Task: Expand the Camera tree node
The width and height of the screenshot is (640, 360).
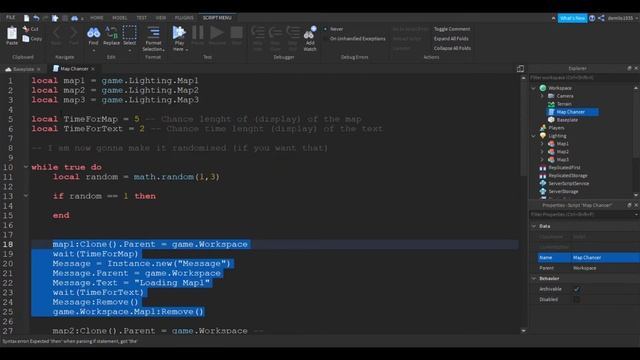Action: point(542,96)
